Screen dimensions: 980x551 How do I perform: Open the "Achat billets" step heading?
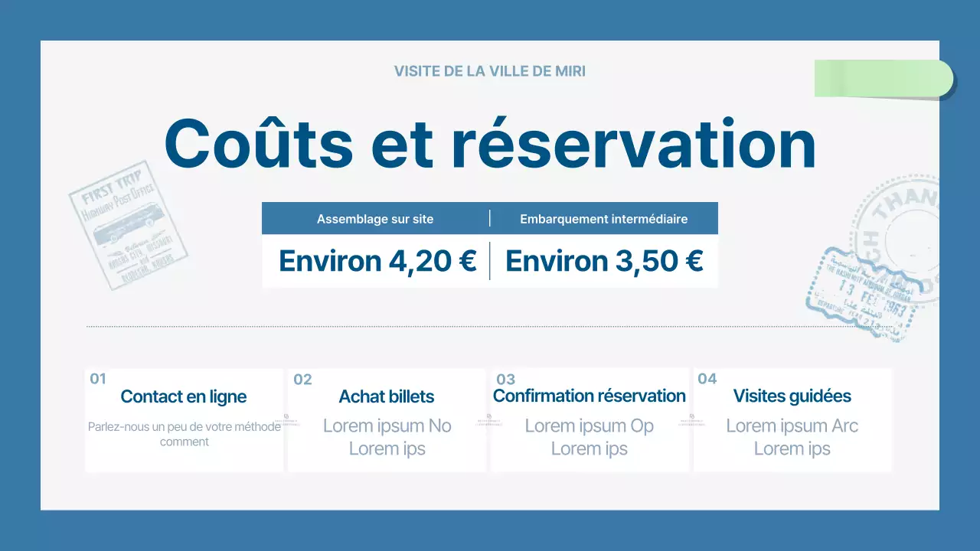pyautogui.click(x=387, y=396)
